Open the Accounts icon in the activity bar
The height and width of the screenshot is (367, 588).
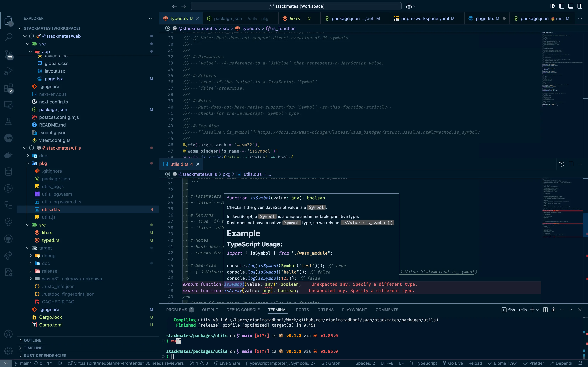click(x=9, y=334)
